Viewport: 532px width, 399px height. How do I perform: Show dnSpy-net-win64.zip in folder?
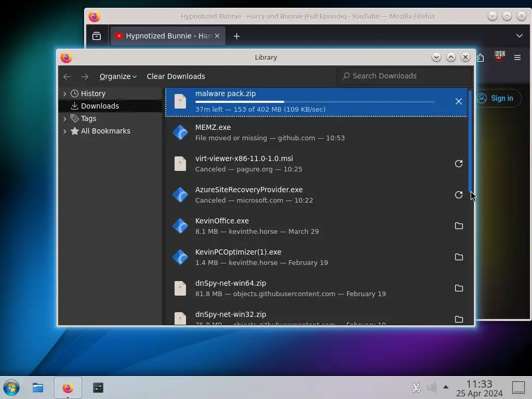click(x=459, y=288)
